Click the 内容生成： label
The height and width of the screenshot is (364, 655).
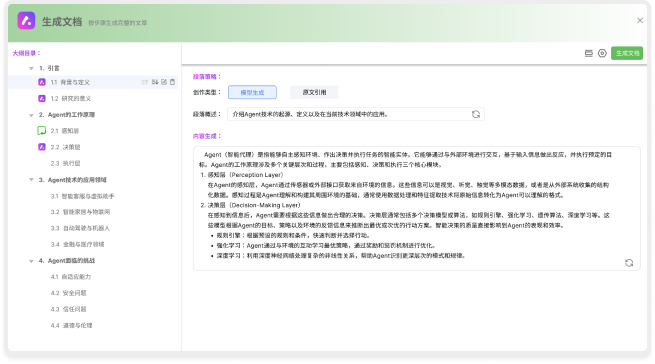click(x=207, y=136)
